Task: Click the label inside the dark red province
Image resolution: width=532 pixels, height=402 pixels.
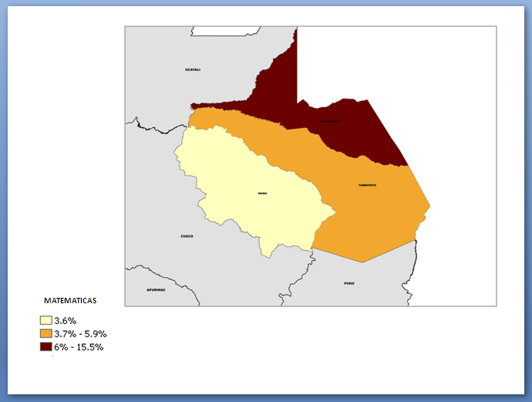Action: [x=329, y=121]
